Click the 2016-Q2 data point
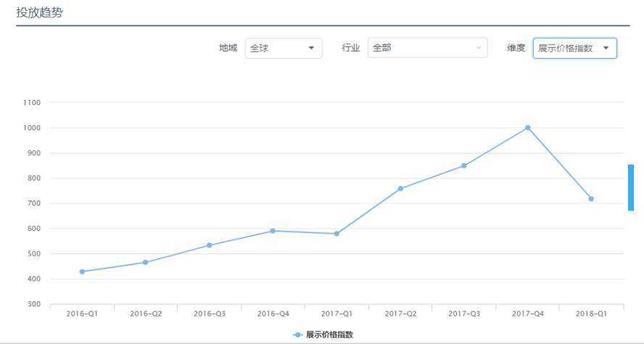The width and height of the screenshot is (644, 344). tap(145, 262)
